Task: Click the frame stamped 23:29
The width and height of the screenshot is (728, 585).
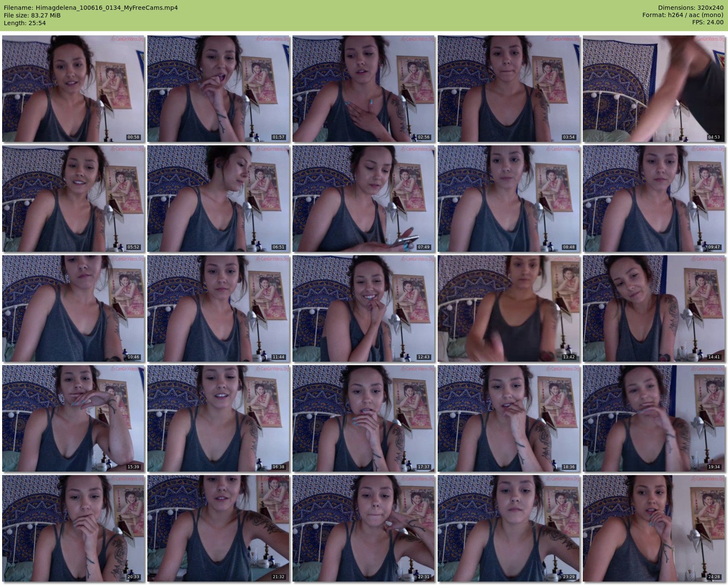Action: (x=509, y=528)
